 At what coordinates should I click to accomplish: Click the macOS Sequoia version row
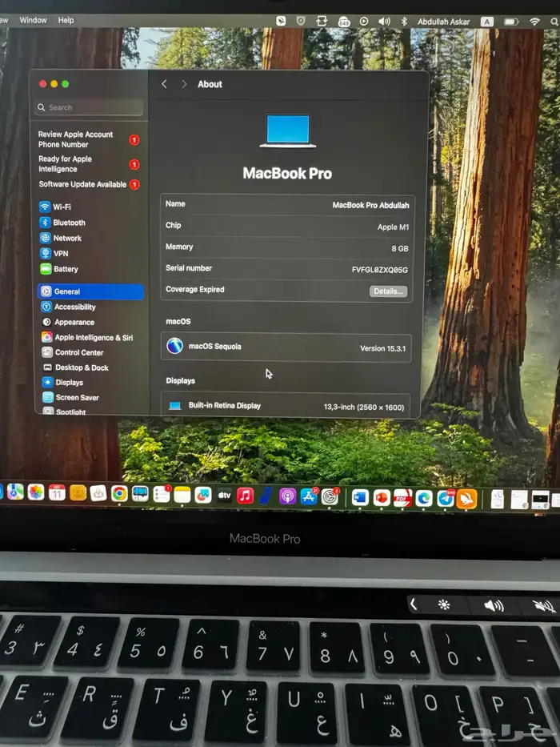pyautogui.click(x=286, y=347)
